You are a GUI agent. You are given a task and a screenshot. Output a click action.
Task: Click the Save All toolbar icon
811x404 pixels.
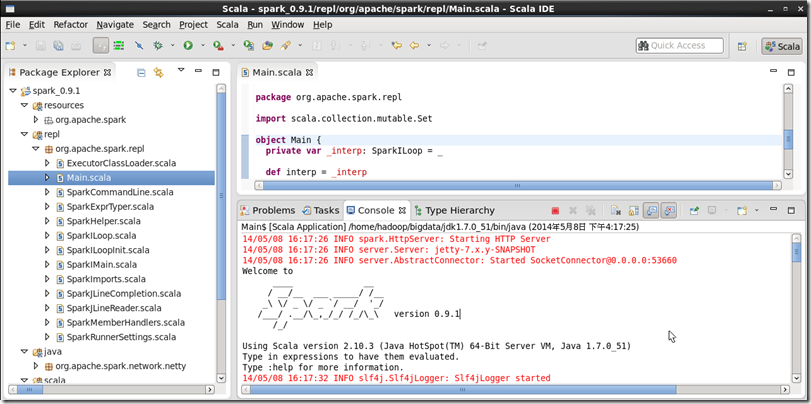pos(58,46)
